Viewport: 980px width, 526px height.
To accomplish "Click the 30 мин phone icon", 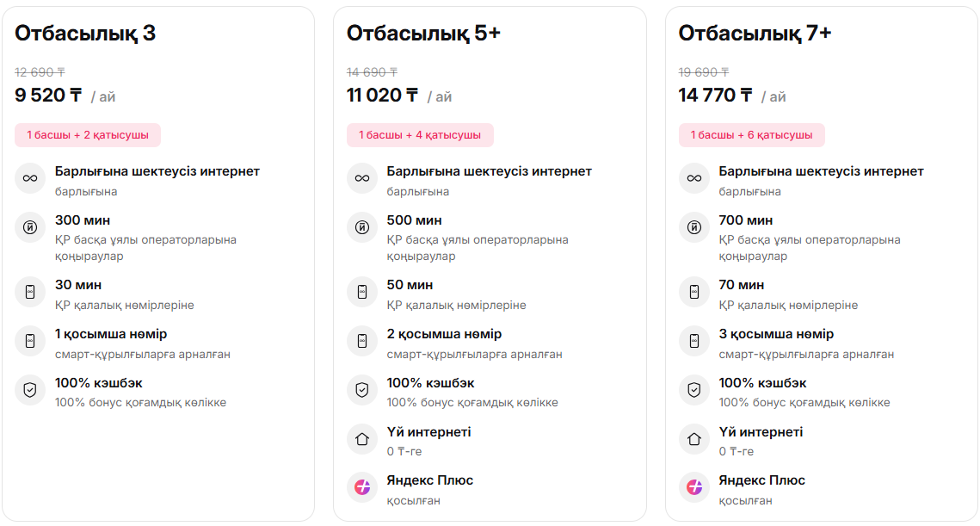I will (30, 293).
